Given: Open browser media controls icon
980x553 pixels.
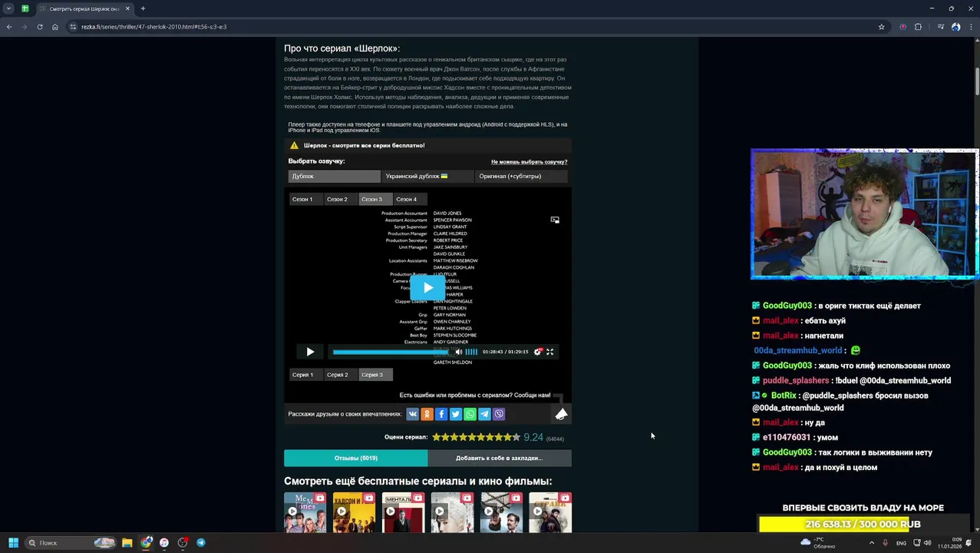Looking at the screenshot, I should coord(940,27).
